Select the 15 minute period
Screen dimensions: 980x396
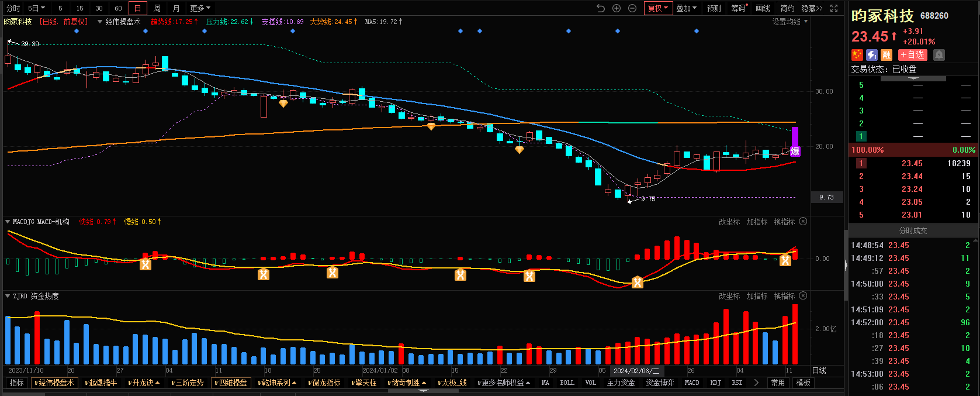tap(79, 8)
